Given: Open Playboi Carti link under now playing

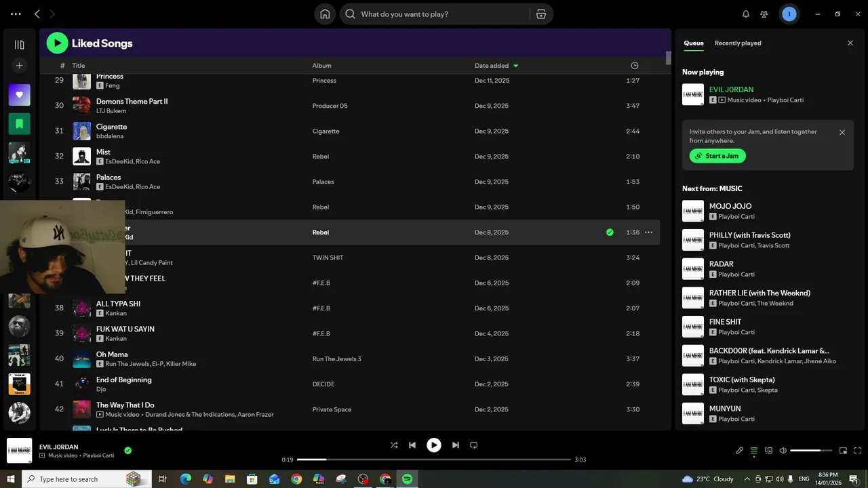Looking at the screenshot, I should click(x=785, y=100).
